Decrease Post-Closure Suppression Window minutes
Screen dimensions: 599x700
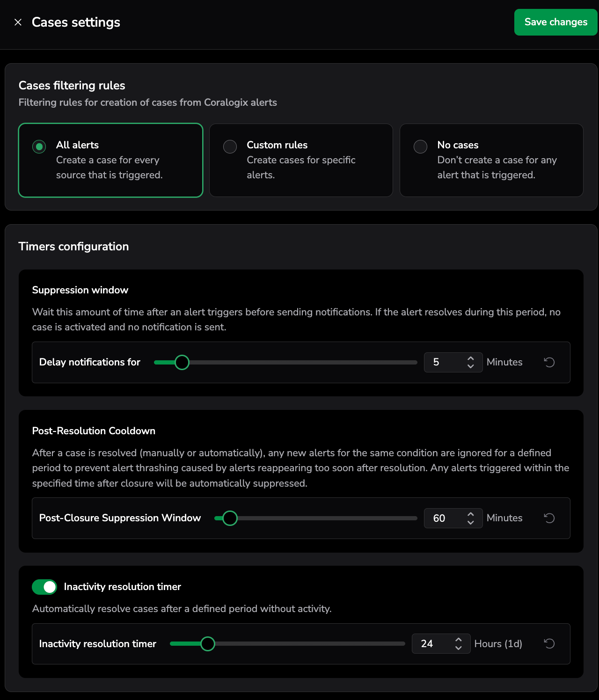coord(471,522)
